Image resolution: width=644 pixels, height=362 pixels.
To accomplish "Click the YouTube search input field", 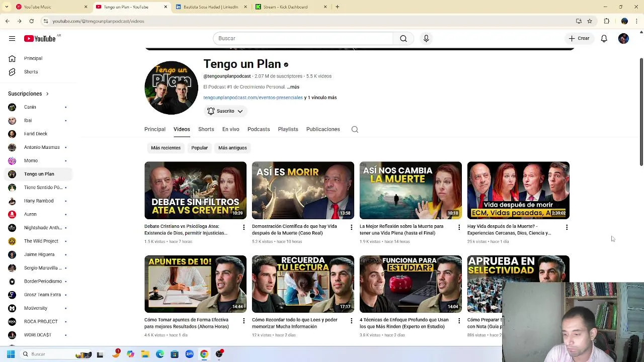I will coord(303,38).
